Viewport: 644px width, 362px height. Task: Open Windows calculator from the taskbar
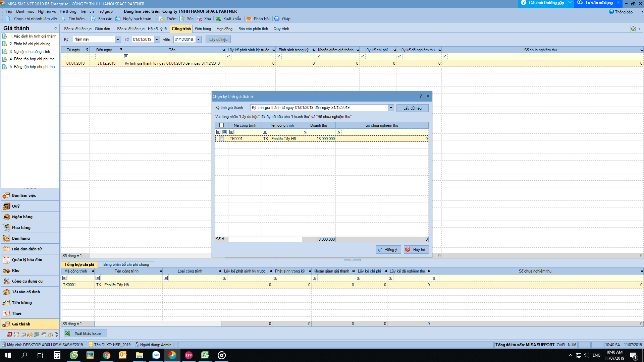[x=57, y=355]
